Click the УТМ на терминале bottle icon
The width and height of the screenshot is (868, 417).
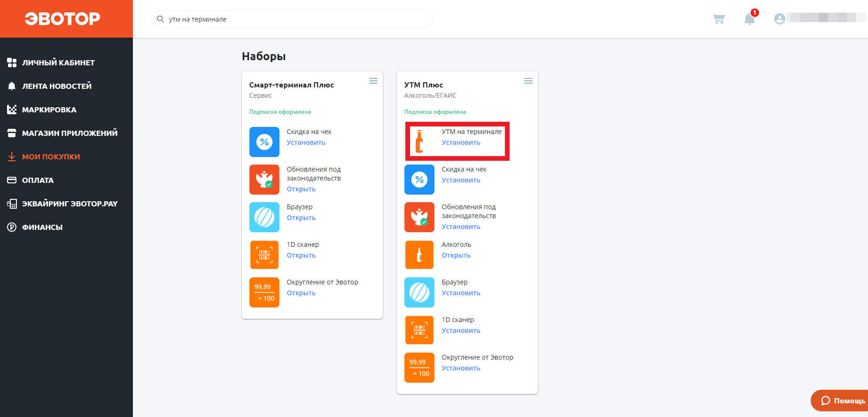(419, 142)
